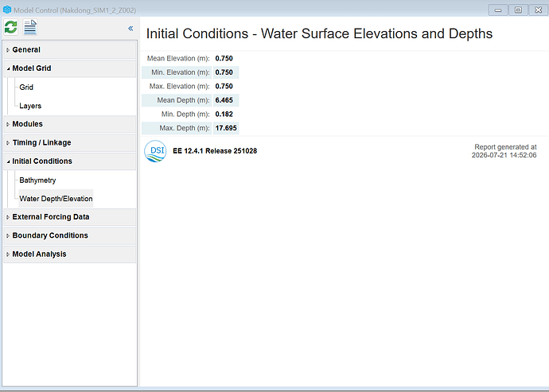The image size is (549, 392).
Task: Expand the External Forcing Data arrow
Action: click(x=8, y=217)
